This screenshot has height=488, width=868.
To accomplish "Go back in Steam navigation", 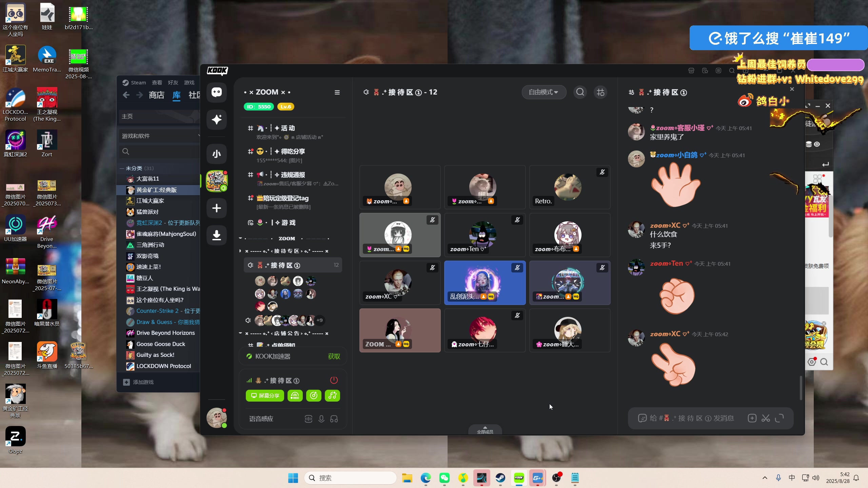I will click(x=126, y=95).
